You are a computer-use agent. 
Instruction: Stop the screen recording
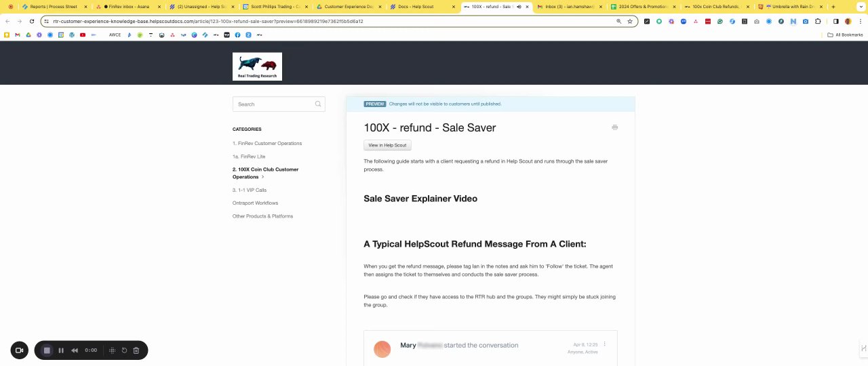pyautogui.click(x=47, y=350)
